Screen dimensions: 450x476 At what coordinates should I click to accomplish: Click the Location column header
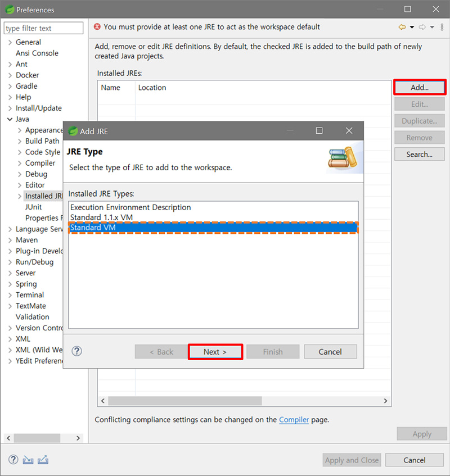[263, 88]
